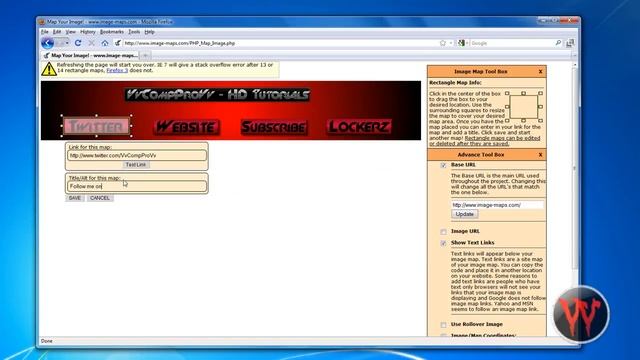The height and width of the screenshot is (360, 640).
Task: Click the Bookmarks sidebar icon at toolbar end
Action: click(570, 43)
